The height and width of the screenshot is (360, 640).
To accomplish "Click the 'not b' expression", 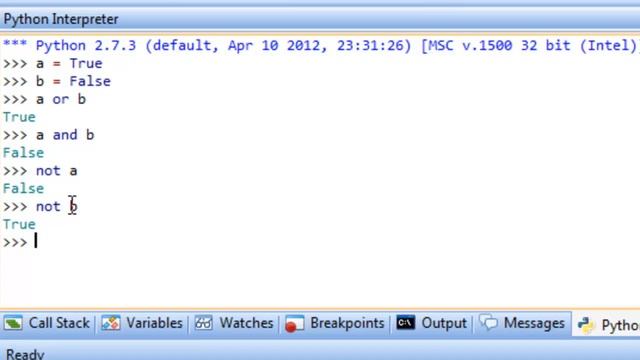I will point(57,207).
